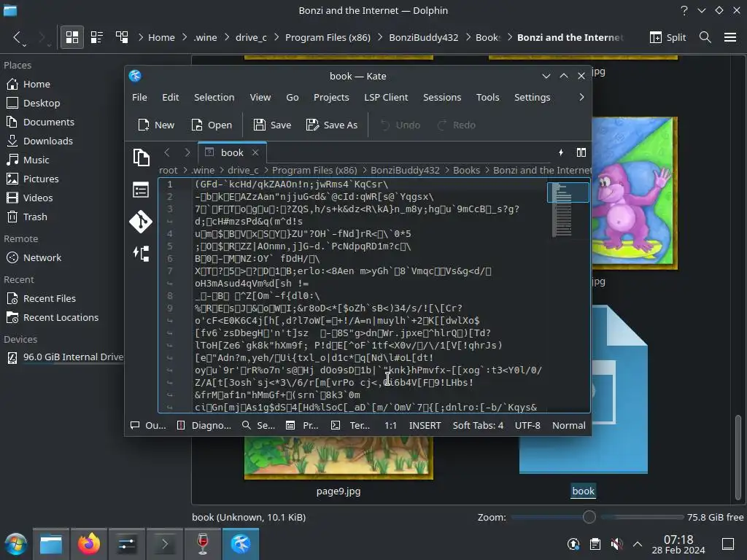Open the Wine glass taskbar icon
Image resolution: width=747 pixels, height=560 pixels.
point(203,544)
